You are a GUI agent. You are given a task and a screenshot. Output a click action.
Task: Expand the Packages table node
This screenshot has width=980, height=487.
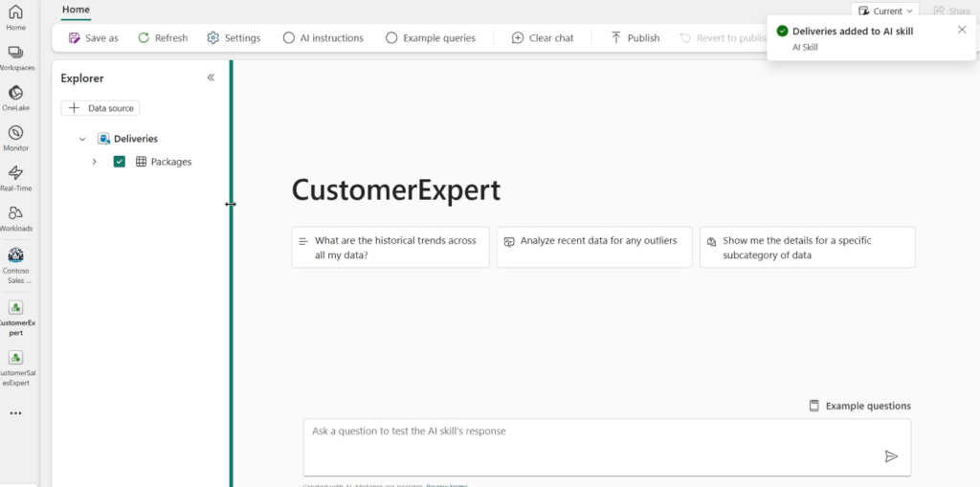[94, 162]
